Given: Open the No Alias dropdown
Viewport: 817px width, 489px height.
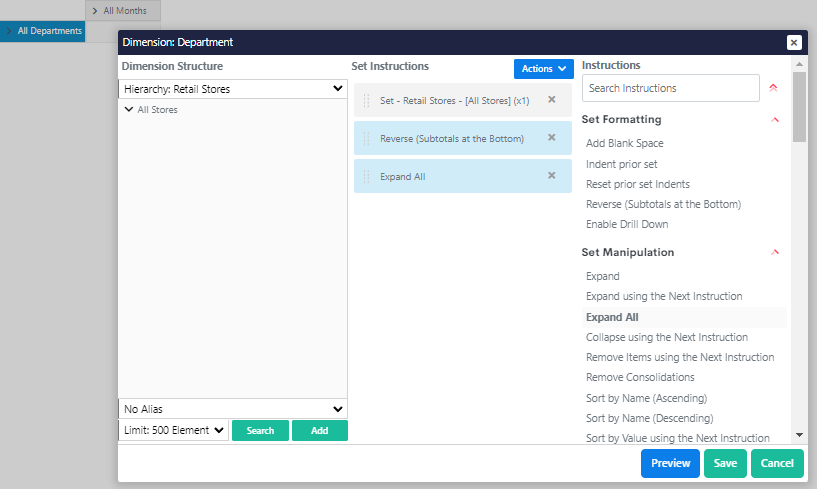Looking at the screenshot, I should (232, 409).
